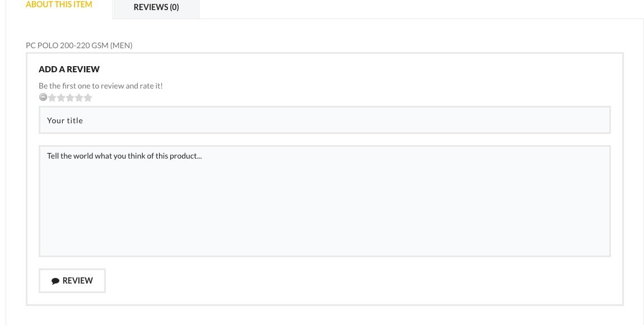
Task: Click the ADD A REVIEW heading
Action: point(69,69)
